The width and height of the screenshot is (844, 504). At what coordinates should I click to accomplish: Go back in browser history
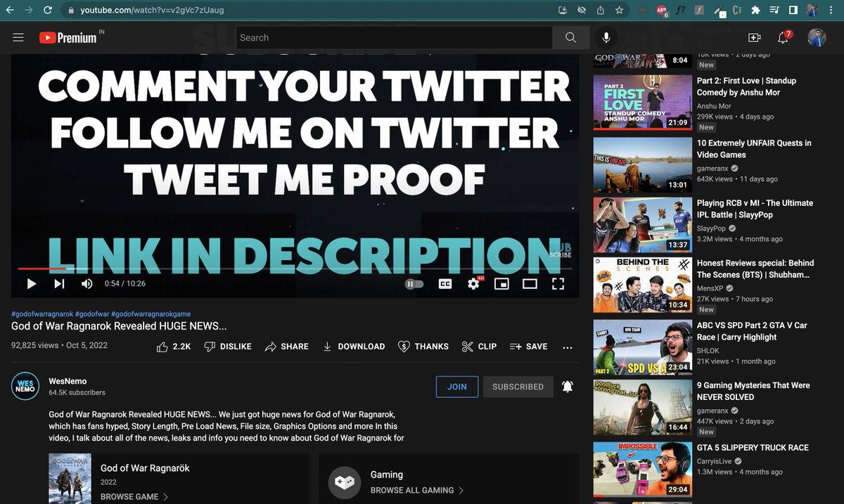(x=10, y=10)
